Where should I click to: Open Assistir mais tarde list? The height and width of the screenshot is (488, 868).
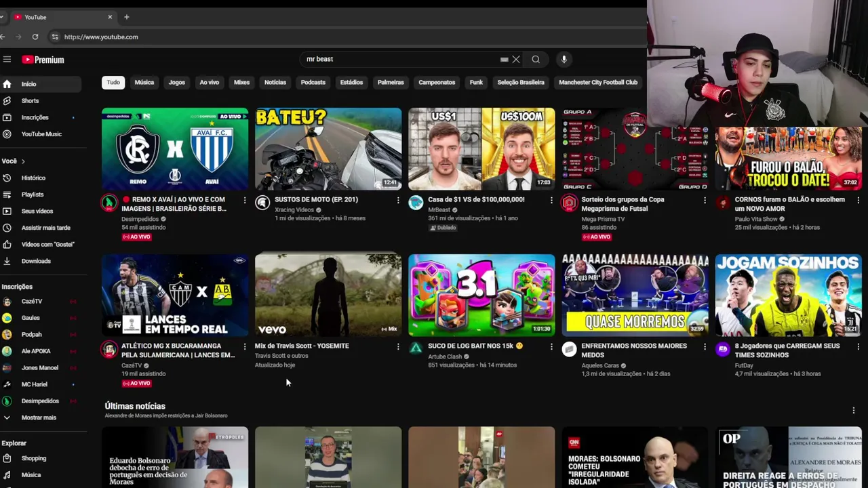click(x=41, y=228)
